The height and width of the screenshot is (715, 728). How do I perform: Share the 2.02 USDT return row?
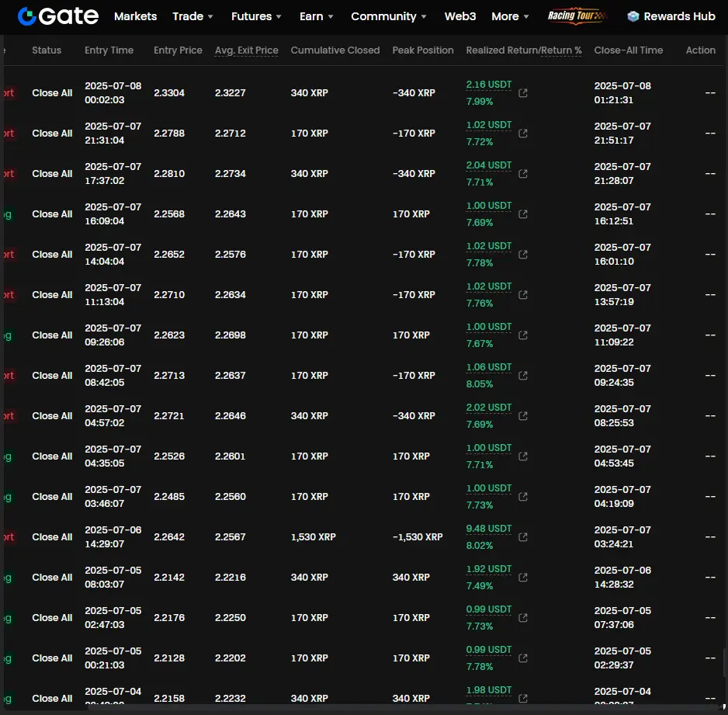coord(523,416)
